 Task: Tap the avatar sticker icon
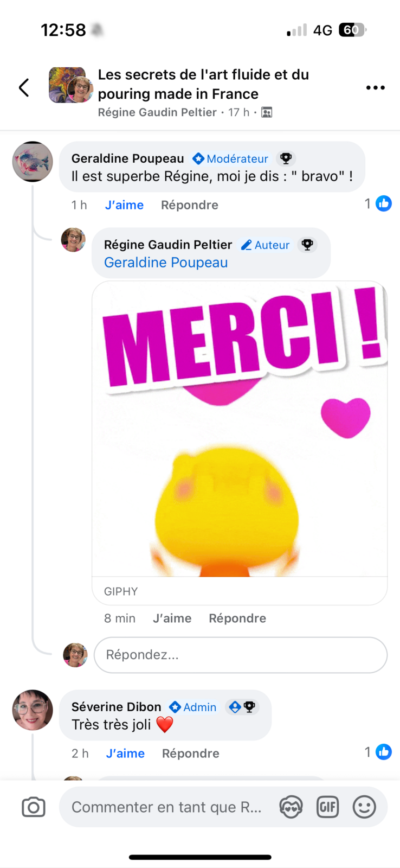[x=291, y=807]
